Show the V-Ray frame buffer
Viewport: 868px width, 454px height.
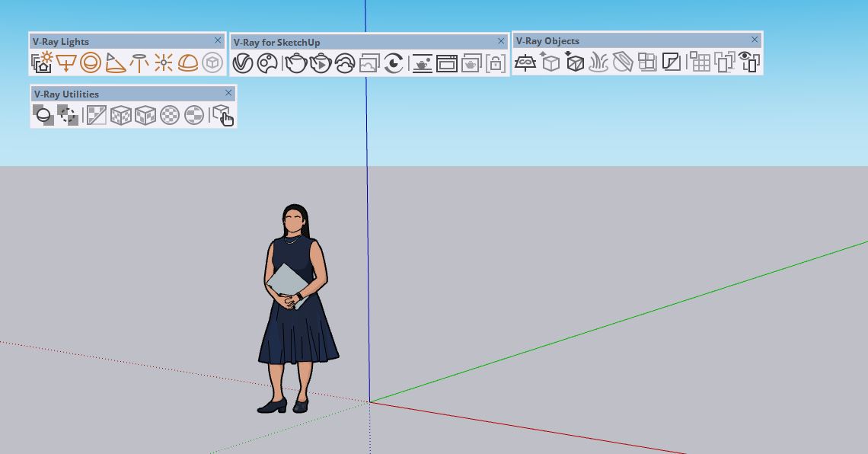coord(447,63)
